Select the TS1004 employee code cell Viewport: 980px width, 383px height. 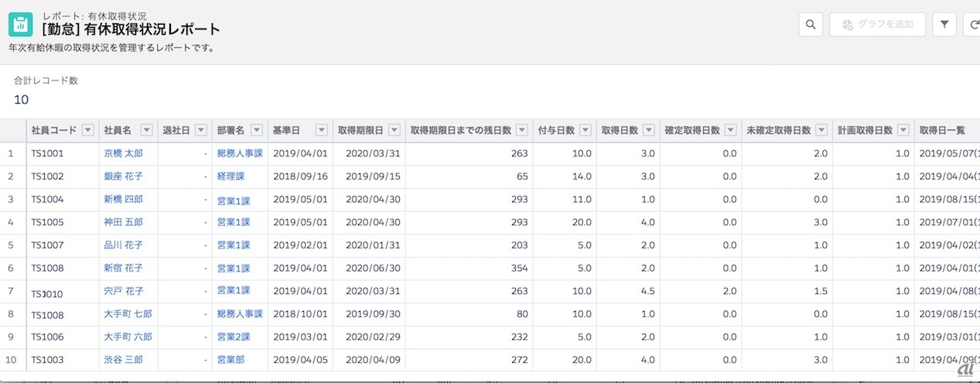pyautogui.click(x=47, y=200)
